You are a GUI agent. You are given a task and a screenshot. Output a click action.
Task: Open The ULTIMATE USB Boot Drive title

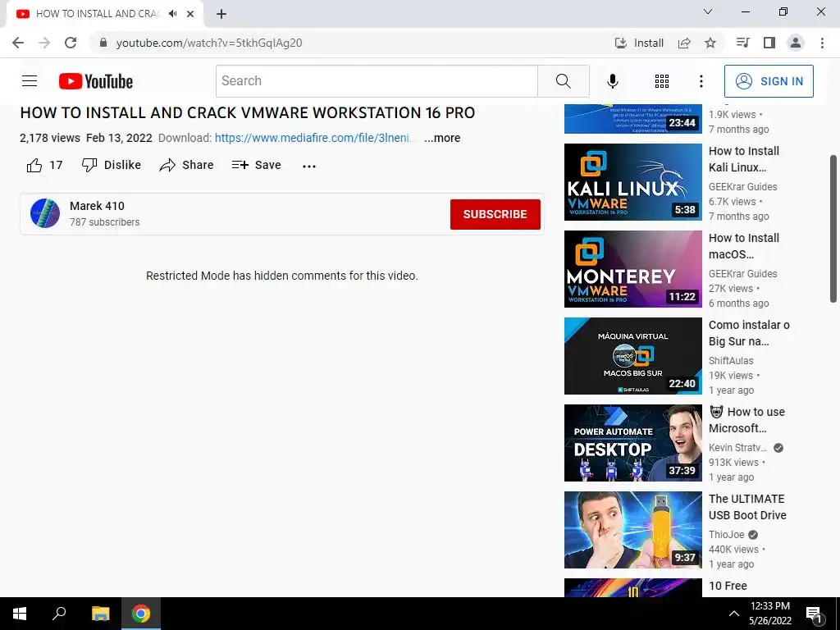[747, 507]
